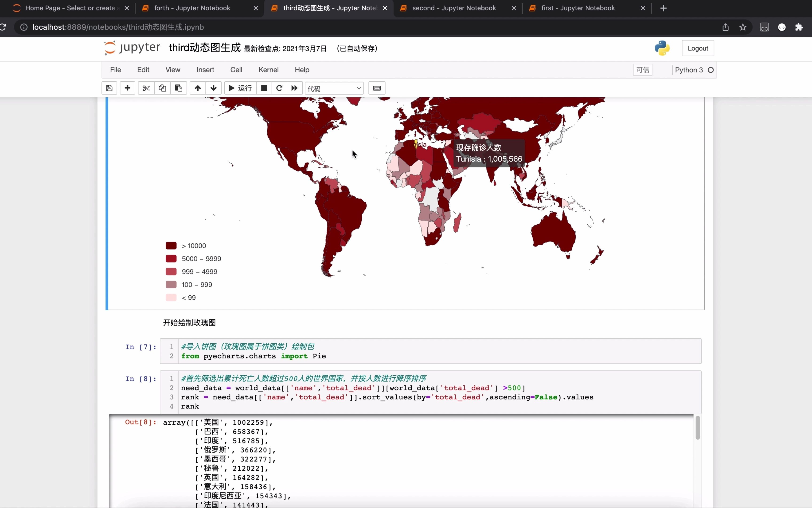
Task: Bookmark this page star icon
Action: coord(743,27)
